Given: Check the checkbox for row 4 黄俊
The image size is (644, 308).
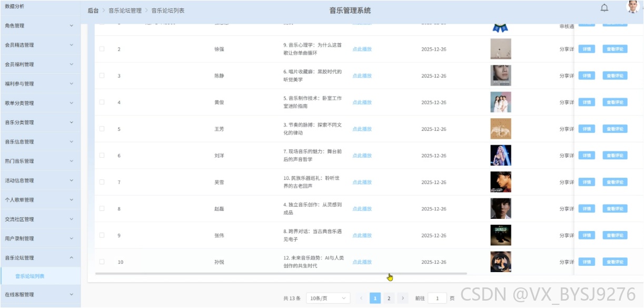Looking at the screenshot, I should tap(102, 102).
